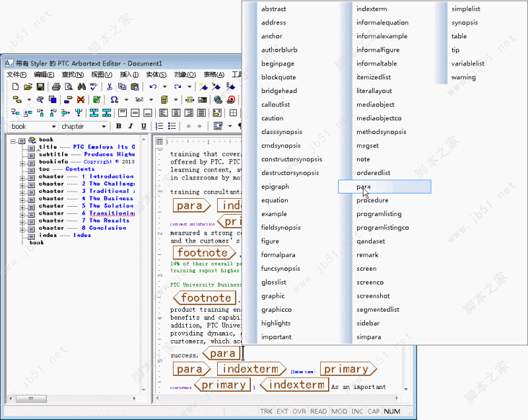
Task: Click the Copy icon
Action: point(122,87)
